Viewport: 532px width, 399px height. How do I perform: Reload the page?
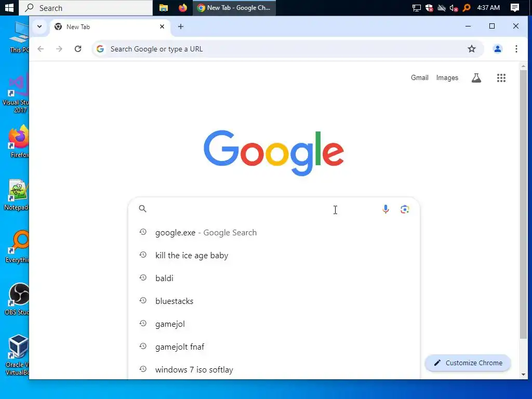click(x=78, y=49)
